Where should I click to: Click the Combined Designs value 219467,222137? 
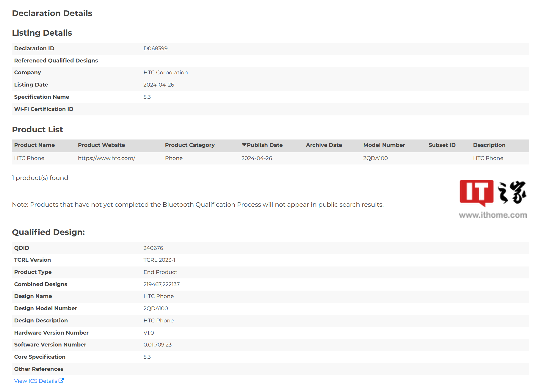click(x=161, y=284)
